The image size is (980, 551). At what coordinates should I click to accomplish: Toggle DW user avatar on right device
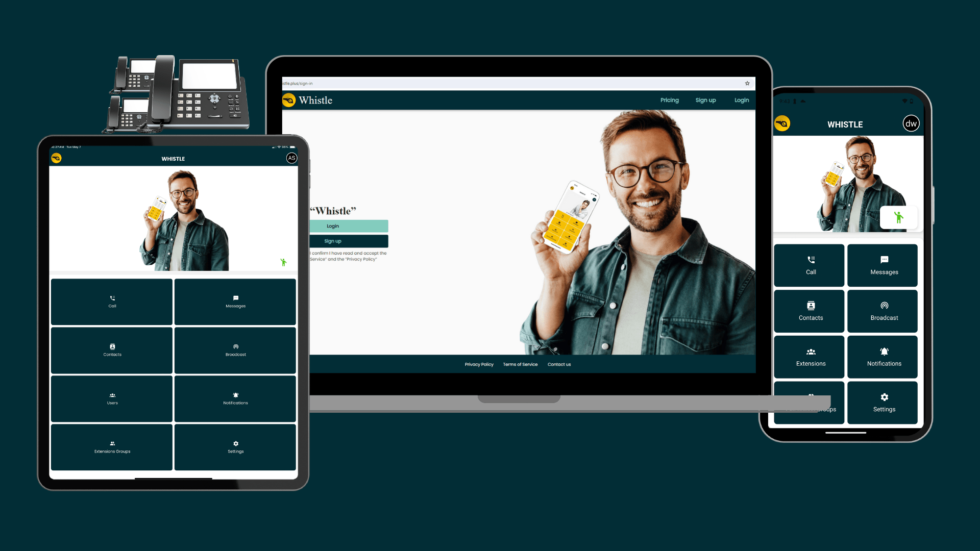(910, 123)
